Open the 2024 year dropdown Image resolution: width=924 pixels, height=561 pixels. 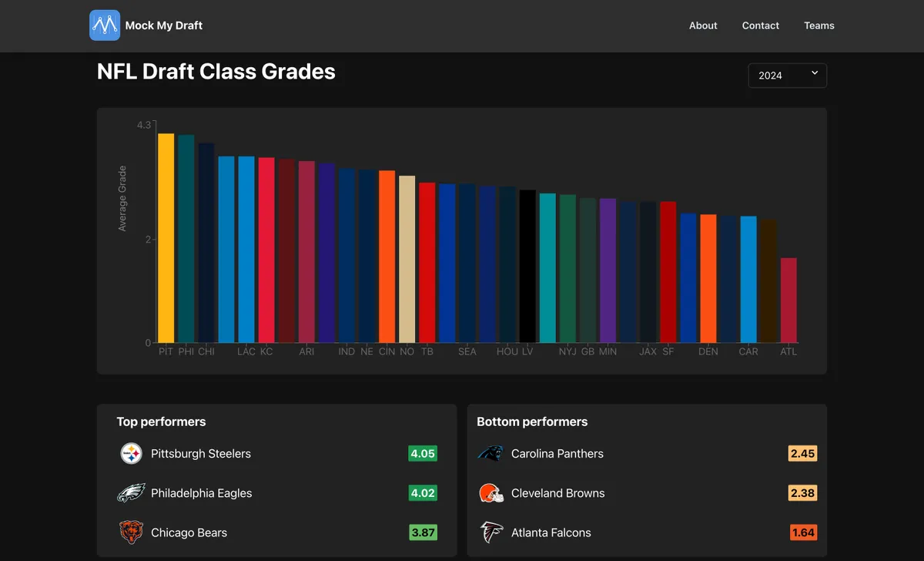click(787, 76)
